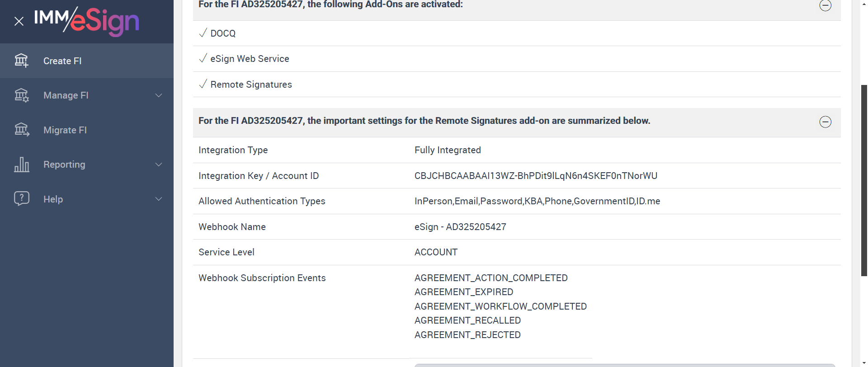Open the Create FI menu item
Image resolution: width=868 pixels, height=367 pixels.
[62, 61]
